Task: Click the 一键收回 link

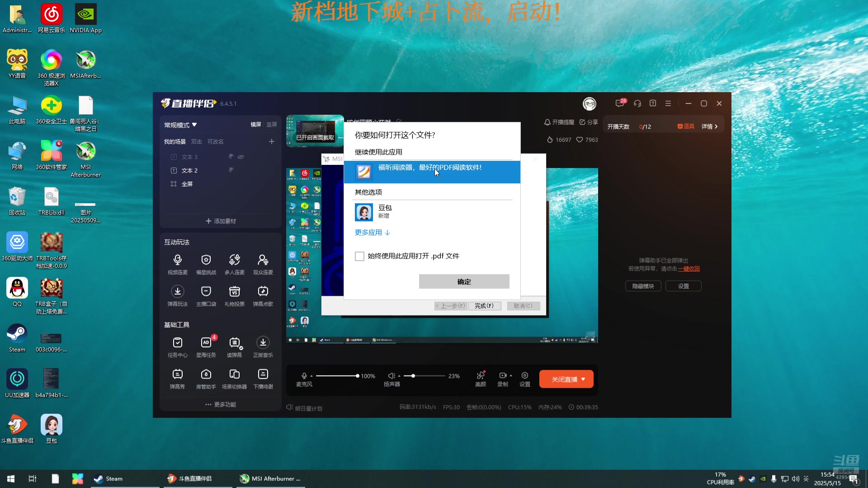Action: coord(689,269)
